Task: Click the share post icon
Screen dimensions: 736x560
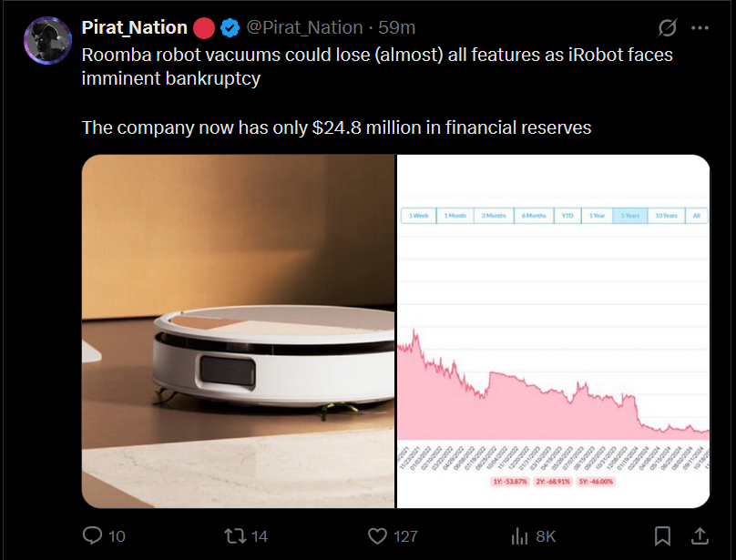Action: [700, 535]
